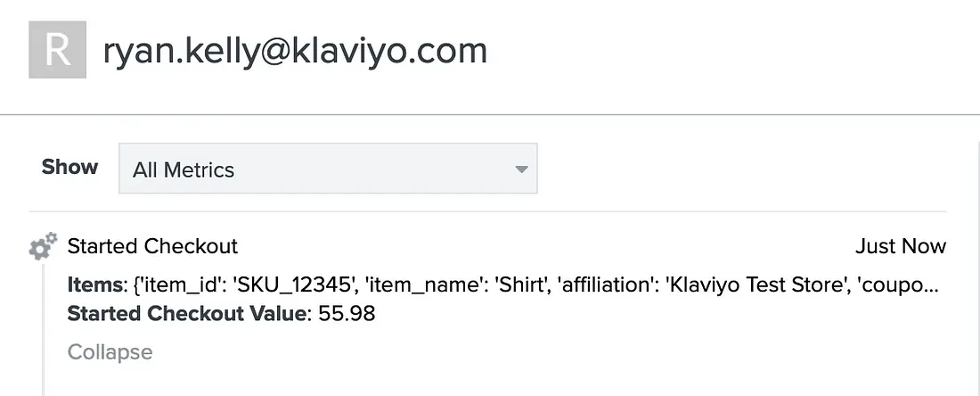
Task: Click the gray "R" profile avatar
Action: point(58,49)
